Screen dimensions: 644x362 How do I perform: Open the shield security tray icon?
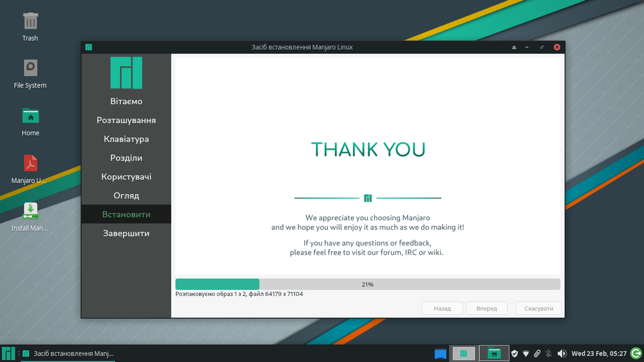(x=514, y=353)
